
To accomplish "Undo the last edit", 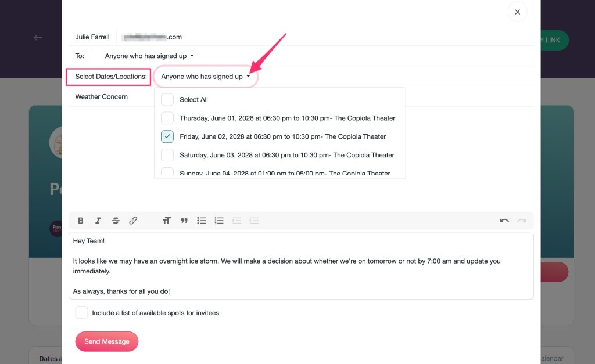I will [504, 221].
